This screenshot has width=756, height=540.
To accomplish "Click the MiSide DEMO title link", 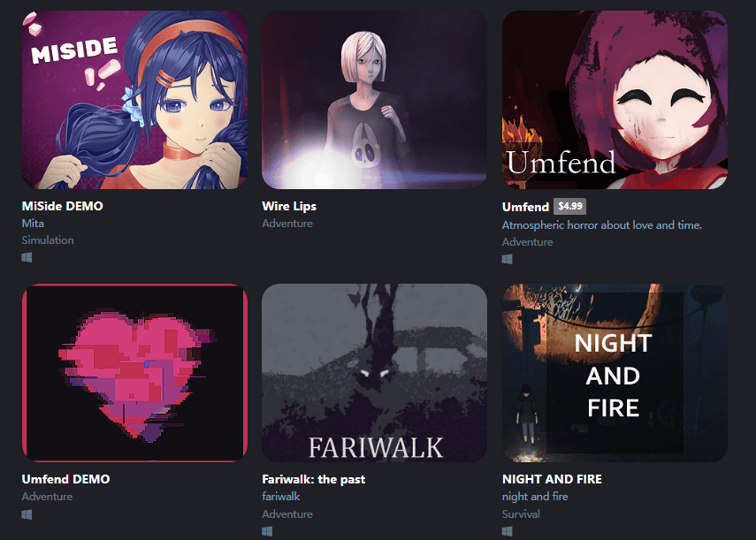I will point(62,206).
